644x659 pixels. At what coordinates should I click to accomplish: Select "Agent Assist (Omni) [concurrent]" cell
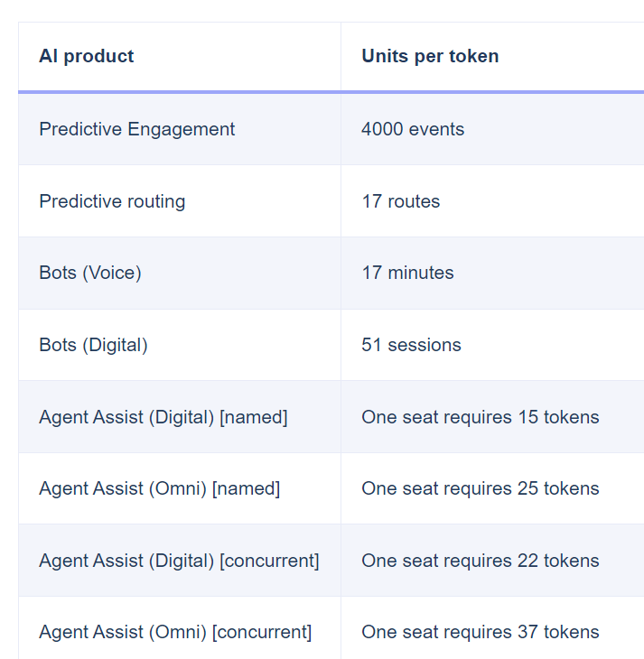pos(175,632)
